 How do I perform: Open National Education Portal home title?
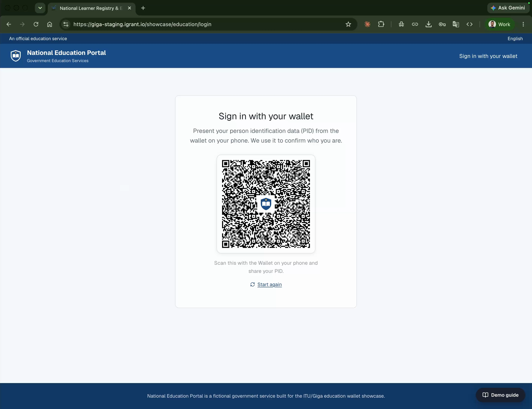pyautogui.click(x=66, y=53)
